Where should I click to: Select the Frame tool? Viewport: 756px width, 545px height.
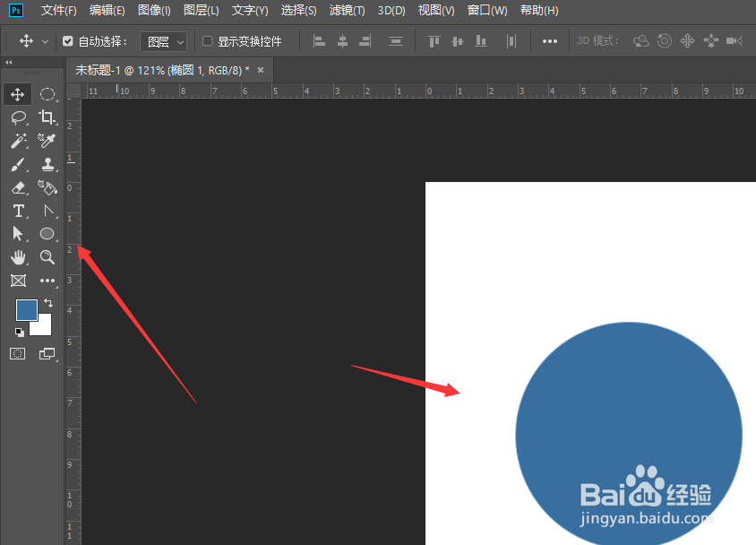pos(18,281)
